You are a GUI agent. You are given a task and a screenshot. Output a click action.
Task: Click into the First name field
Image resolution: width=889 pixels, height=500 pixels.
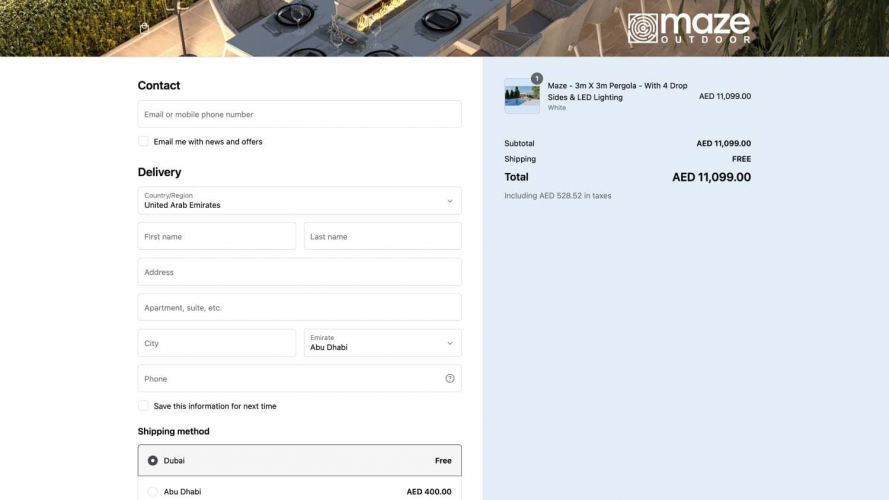(216, 237)
